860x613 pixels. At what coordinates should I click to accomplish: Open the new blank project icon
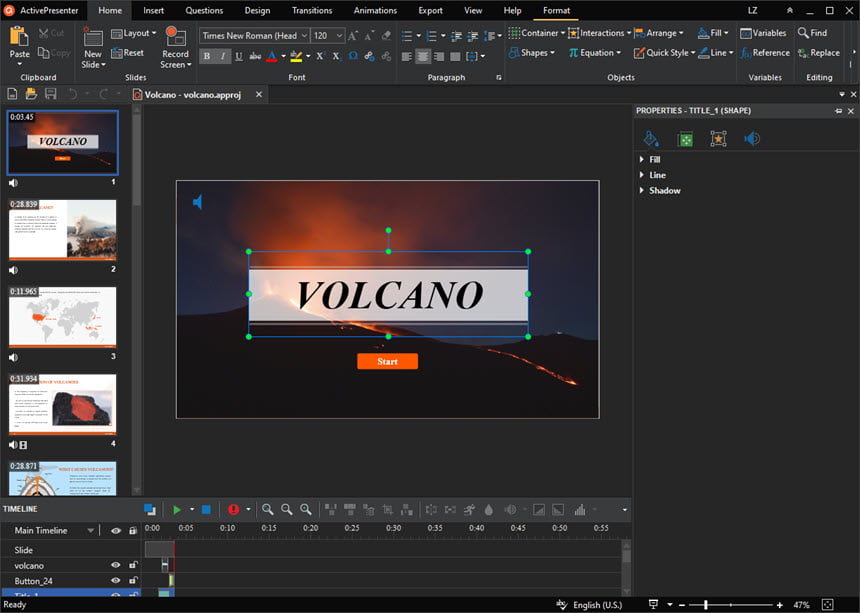click(x=12, y=94)
